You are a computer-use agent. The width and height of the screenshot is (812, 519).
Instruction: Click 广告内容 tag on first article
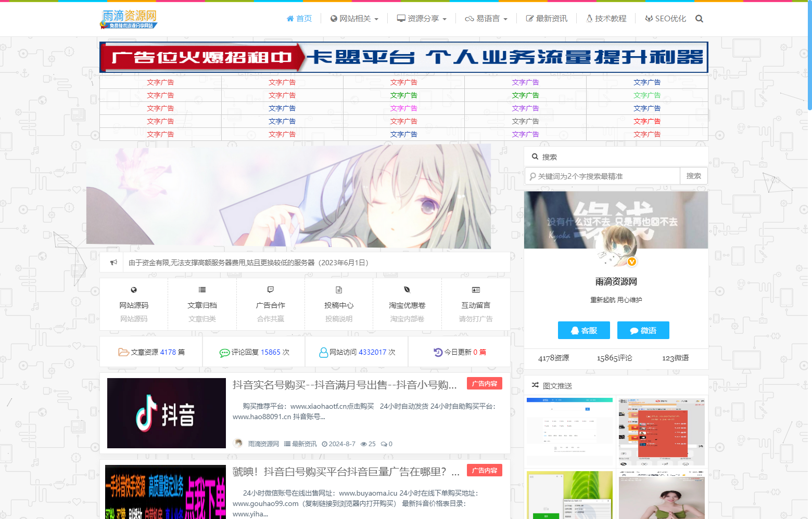[485, 383]
